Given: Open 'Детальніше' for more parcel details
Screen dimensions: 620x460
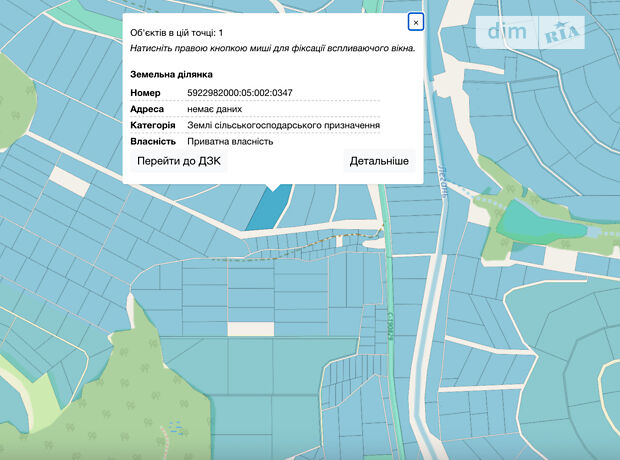Looking at the screenshot, I should pos(378,160).
